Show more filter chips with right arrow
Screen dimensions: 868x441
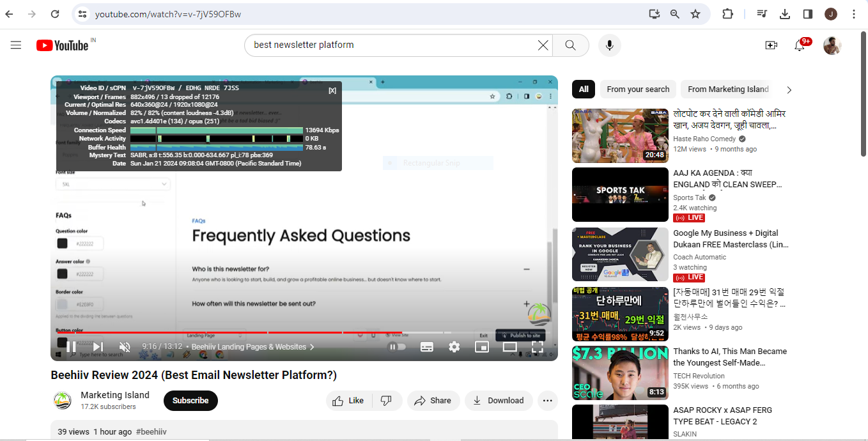click(x=789, y=89)
